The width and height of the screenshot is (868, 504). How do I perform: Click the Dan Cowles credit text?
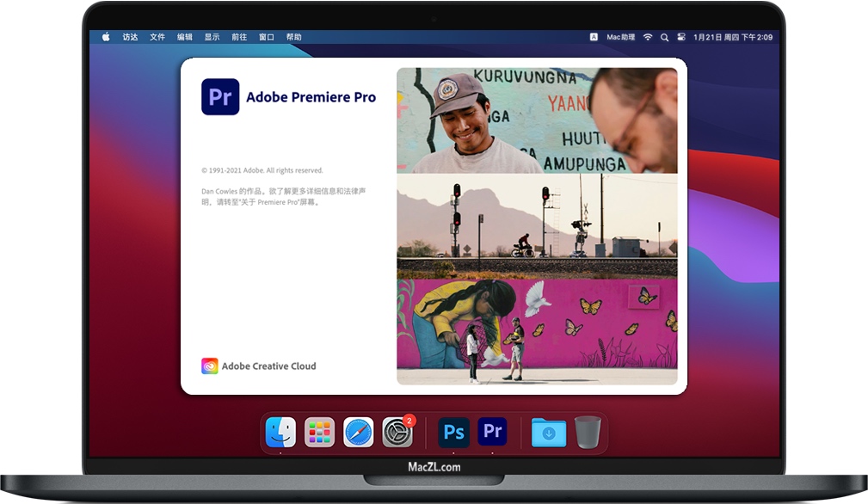[x=283, y=196]
